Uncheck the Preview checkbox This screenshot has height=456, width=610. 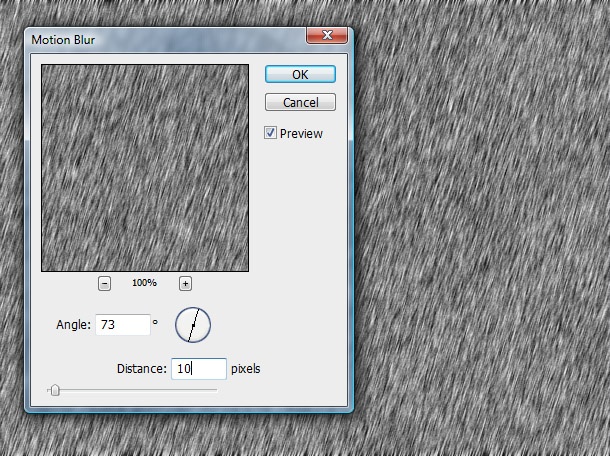coord(270,133)
